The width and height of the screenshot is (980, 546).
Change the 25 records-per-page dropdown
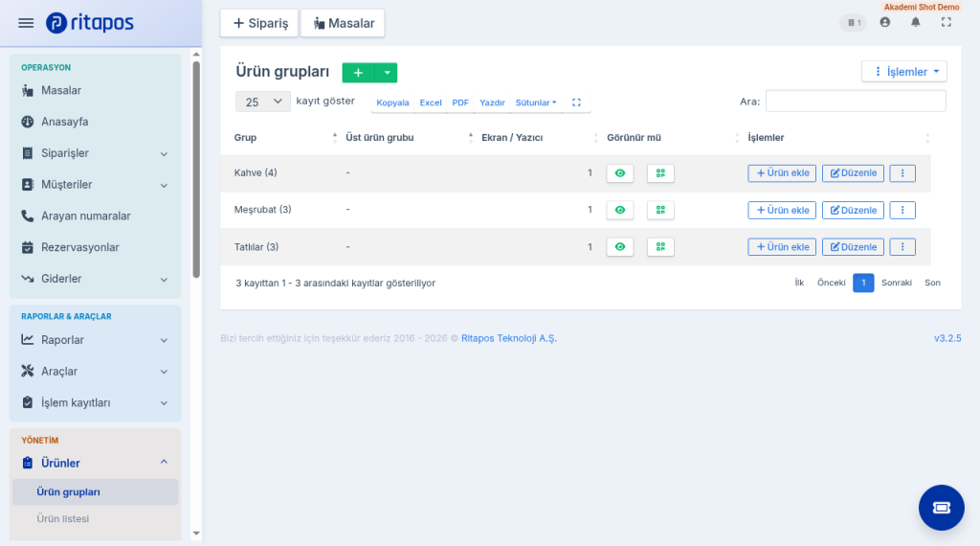tap(263, 102)
